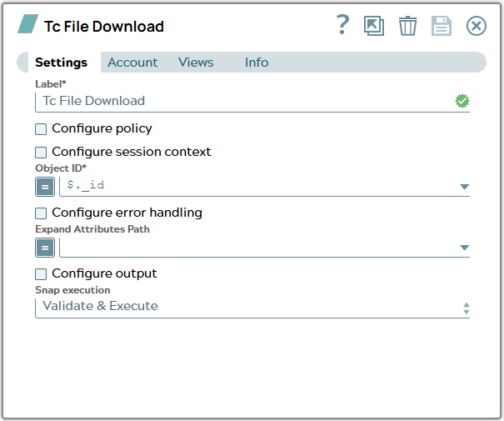Click the Tc File Download dialog title
The image size is (504, 421).
[104, 27]
